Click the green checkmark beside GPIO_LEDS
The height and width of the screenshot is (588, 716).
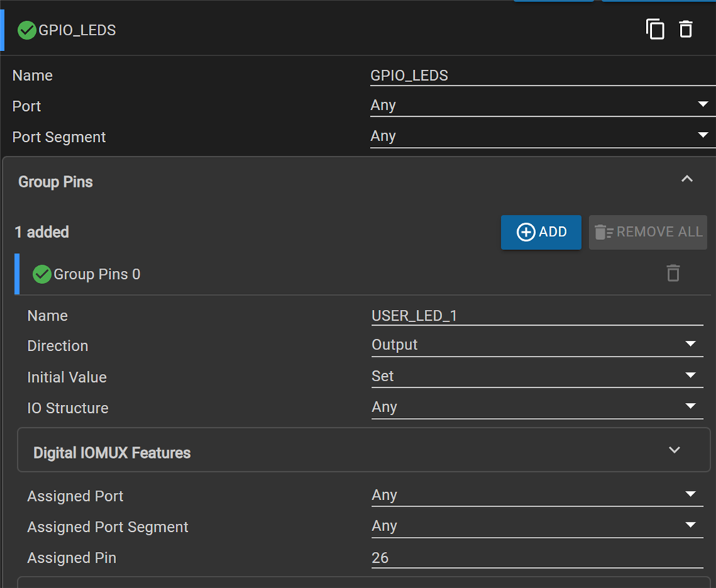pos(27,30)
